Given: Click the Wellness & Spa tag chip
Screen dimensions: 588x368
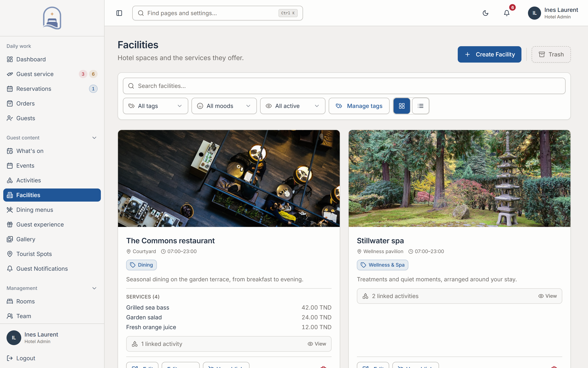Looking at the screenshot, I should 382,265.
